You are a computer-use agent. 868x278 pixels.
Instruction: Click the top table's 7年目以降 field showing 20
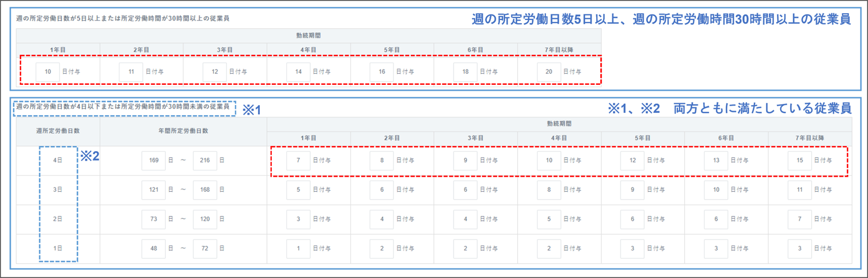549,72
